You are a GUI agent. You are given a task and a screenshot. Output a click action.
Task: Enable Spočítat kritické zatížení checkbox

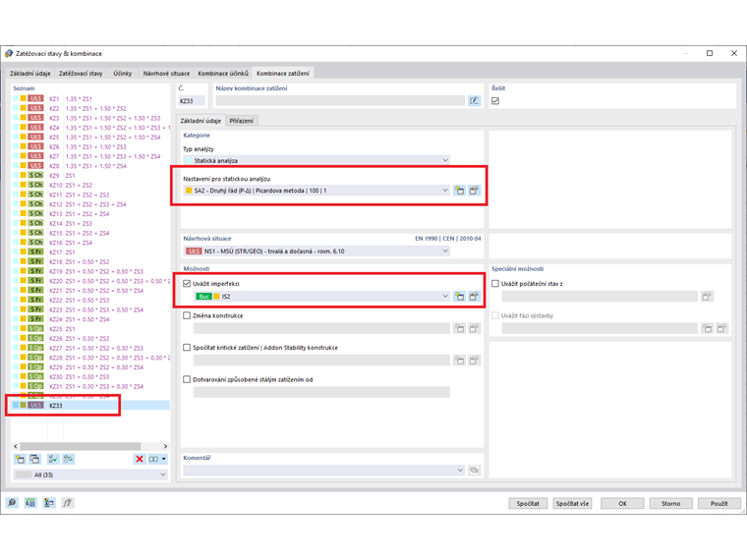coord(187,347)
